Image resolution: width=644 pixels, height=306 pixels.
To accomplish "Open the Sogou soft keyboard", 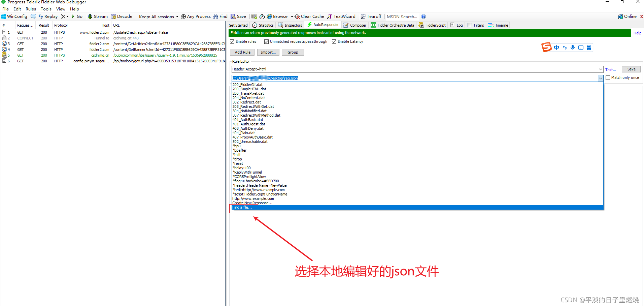I will click(581, 48).
